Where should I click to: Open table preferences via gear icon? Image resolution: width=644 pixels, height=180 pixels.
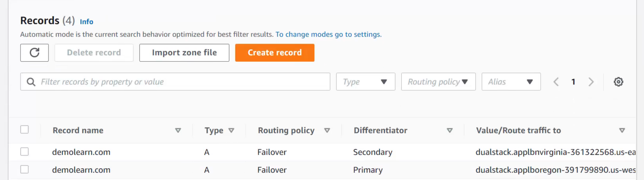point(619,82)
